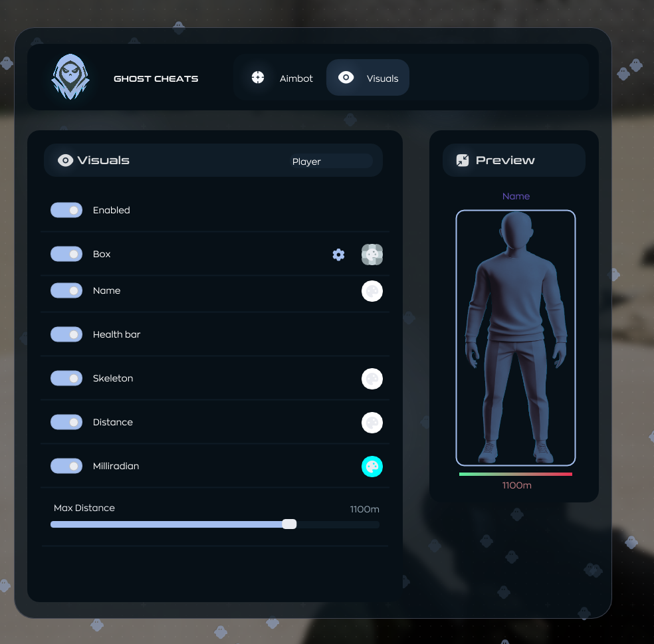Click the Preview panel header icon
The height and width of the screenshot is (644, 654).
click(463, 160)
